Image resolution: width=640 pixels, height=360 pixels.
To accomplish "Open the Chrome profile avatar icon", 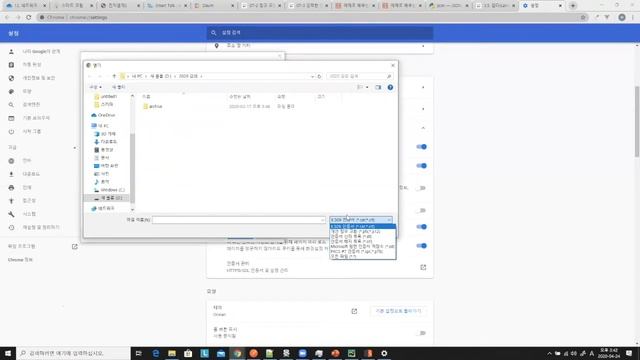I will [x=622, y=18].
